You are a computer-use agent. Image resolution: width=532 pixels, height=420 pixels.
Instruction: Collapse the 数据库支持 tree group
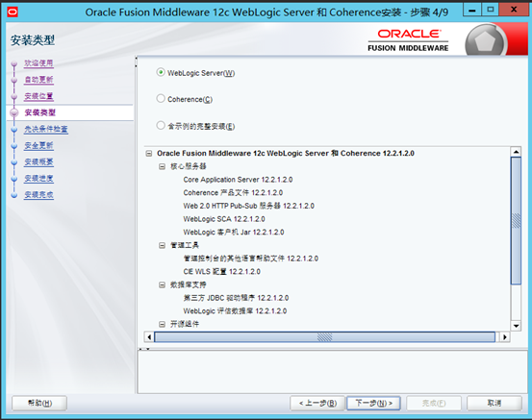[163, 284]
